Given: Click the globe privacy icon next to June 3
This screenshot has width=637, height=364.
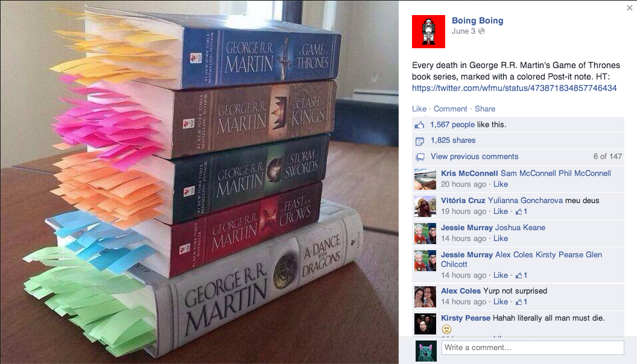Looking at the screenshot, I should coord(481,31).
